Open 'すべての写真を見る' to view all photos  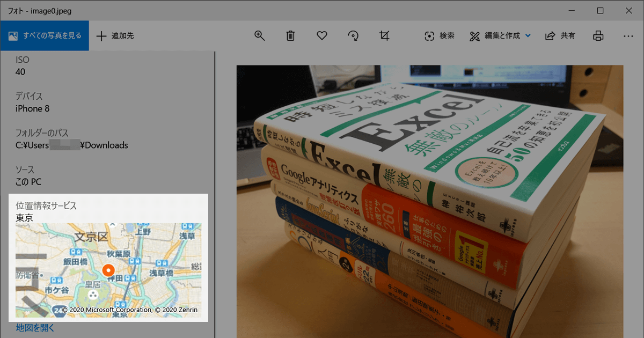(x=45, y=36)
